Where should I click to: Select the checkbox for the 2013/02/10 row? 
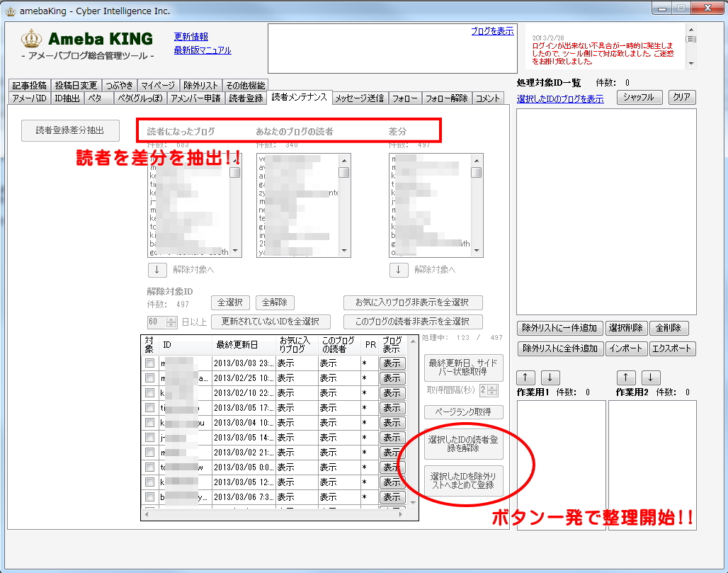pos(149,393)
